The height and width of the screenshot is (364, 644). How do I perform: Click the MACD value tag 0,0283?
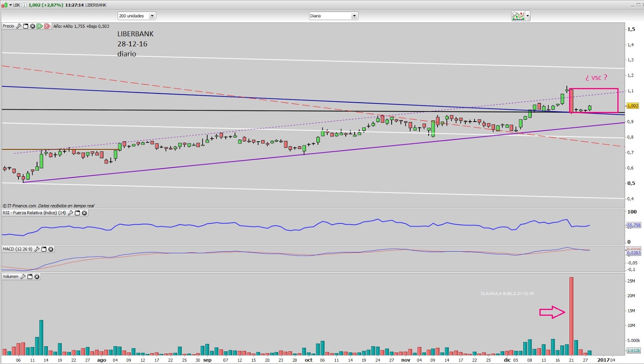point(634,253)
